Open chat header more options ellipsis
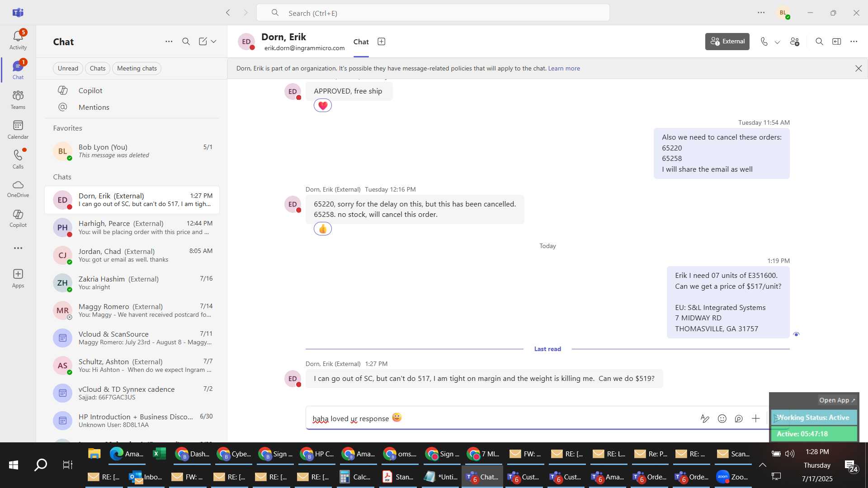 (x=854, y=42)
